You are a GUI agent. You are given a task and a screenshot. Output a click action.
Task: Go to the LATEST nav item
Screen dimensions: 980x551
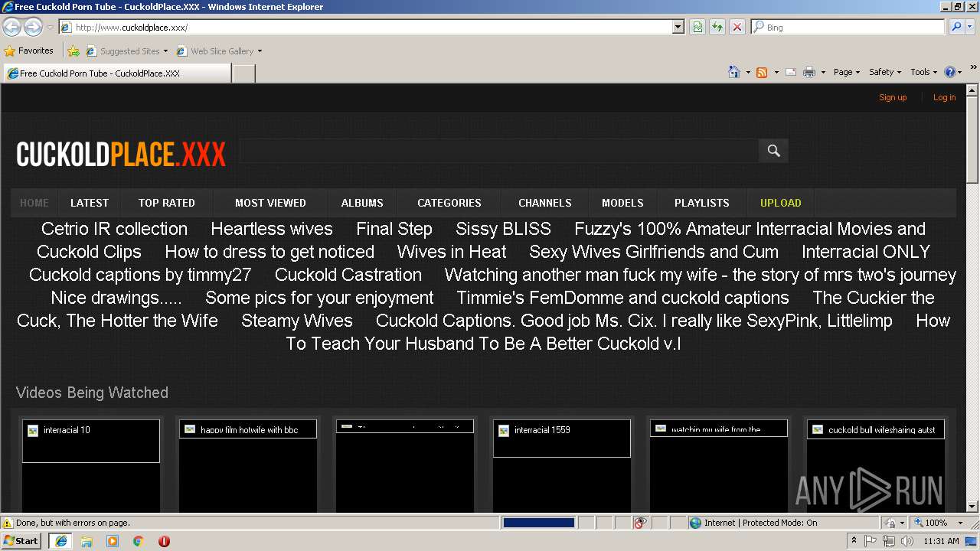point(90,203)
